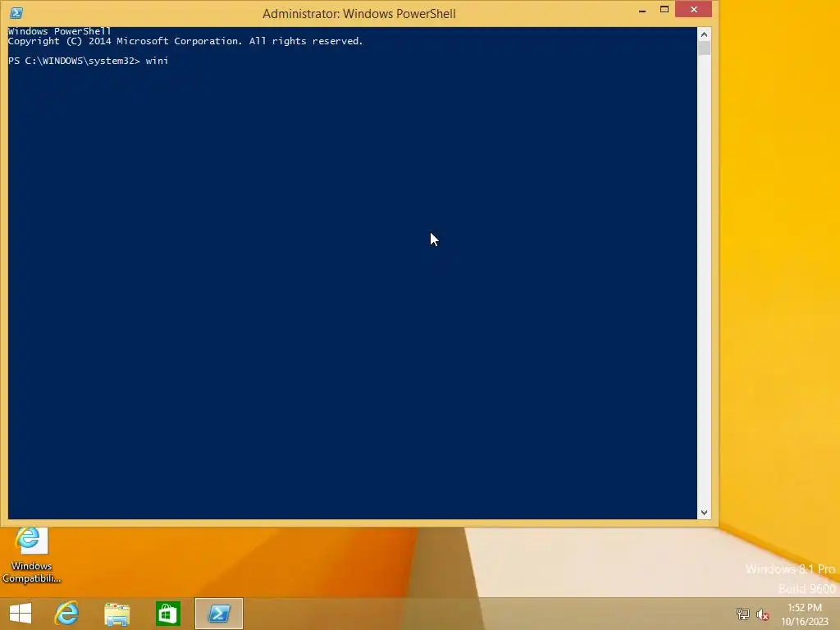840x630 pixels.
Task: Click the 'PS C:\WINDOWS\system32> wini' prompt line
Action: point(89,61)
